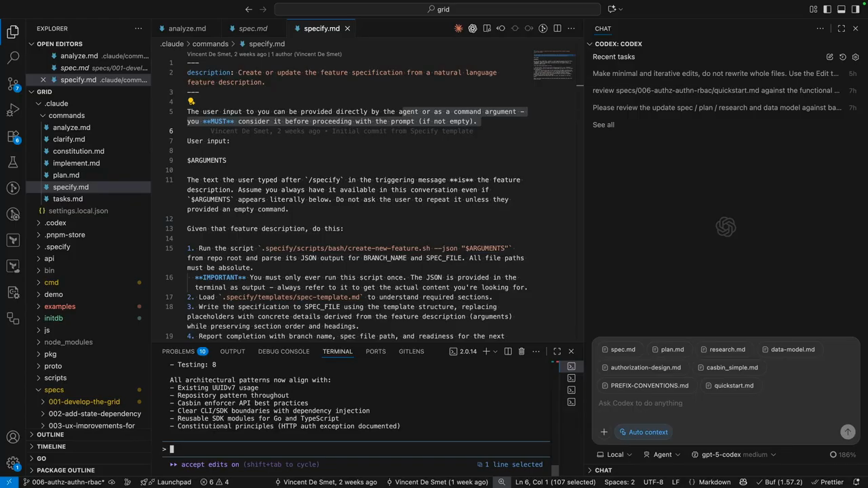Open Codex task history icon
868x488 pixels.
coord(842,57)
